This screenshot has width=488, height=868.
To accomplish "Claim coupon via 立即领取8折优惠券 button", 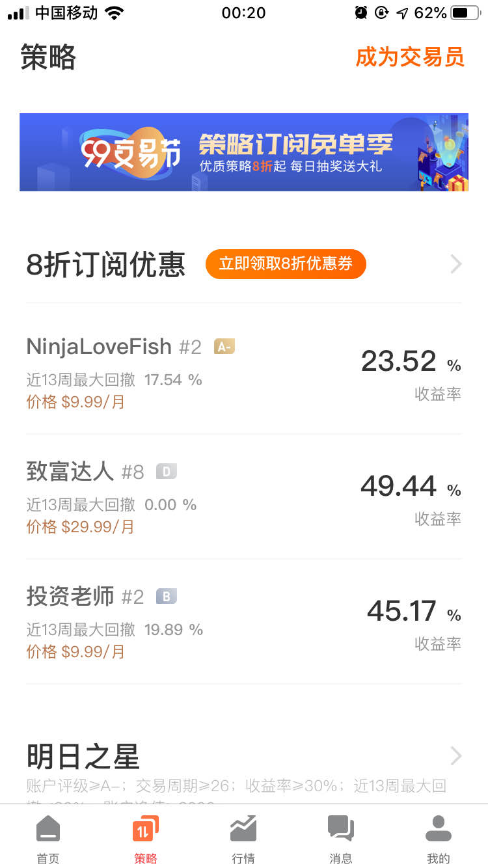I will point(286,264).
